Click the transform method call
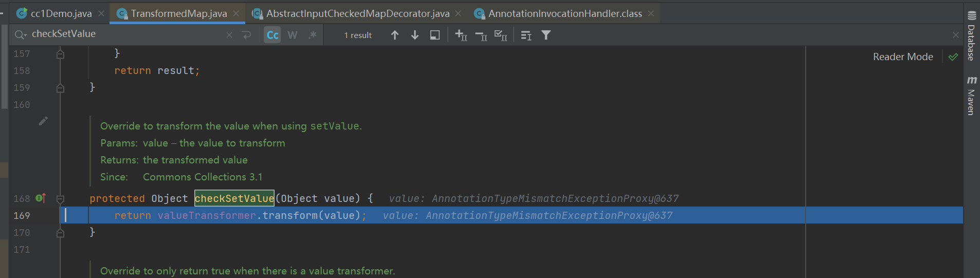980x278 pixels. tap(290, 215)
